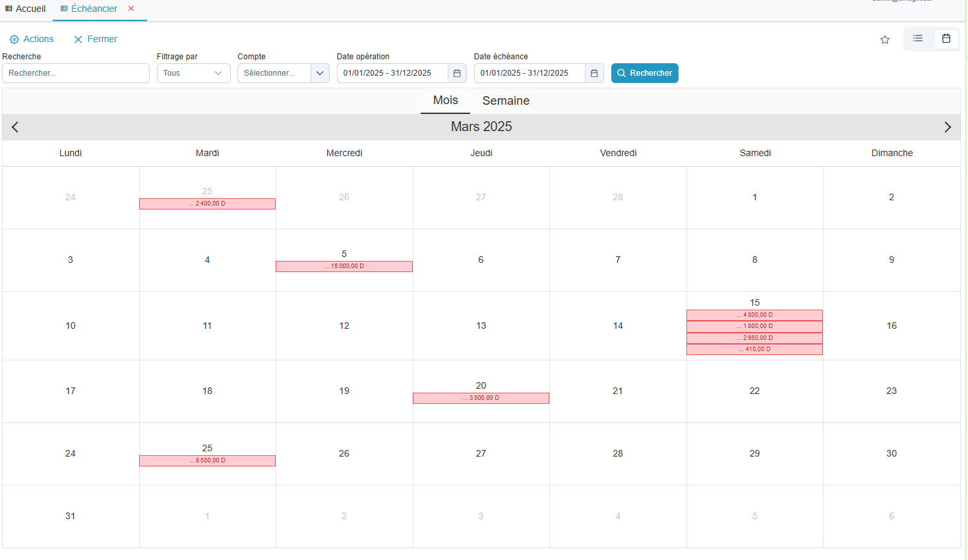Open the Compte dropdown arrow
Image resolution: width=968 pixels, height=560 pixels.
click(320, 73)
